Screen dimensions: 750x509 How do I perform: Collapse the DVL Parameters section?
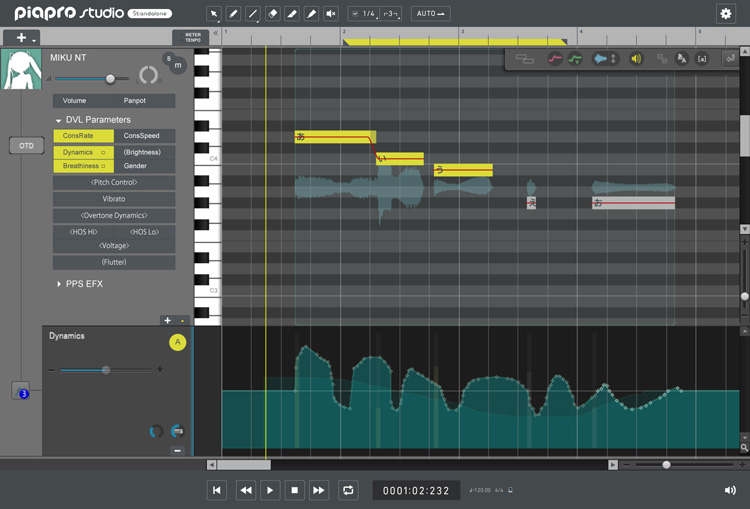coord(58,121)
